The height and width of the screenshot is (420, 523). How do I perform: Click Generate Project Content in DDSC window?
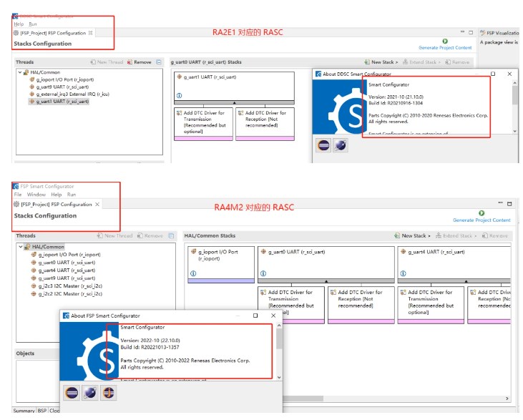point(445,44)
